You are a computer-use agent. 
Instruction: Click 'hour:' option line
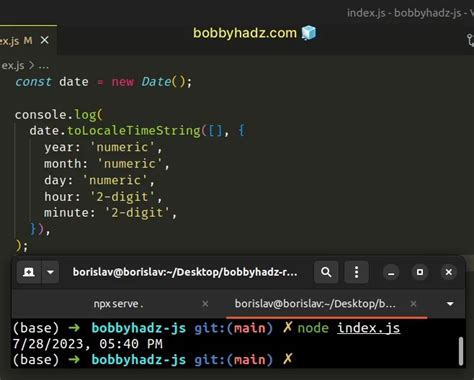[x=103, y=197]
